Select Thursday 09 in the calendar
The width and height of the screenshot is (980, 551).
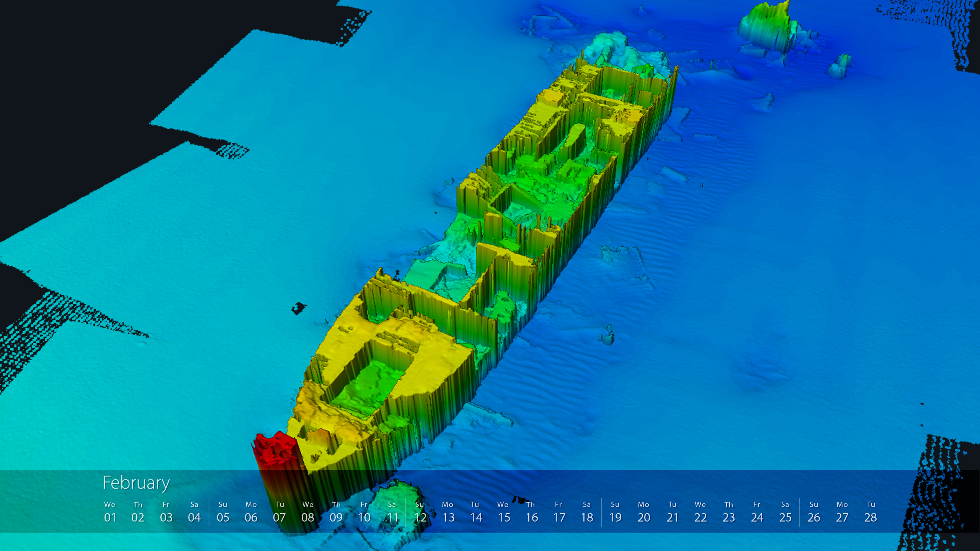pyautogui.click(x=336, y=512)
